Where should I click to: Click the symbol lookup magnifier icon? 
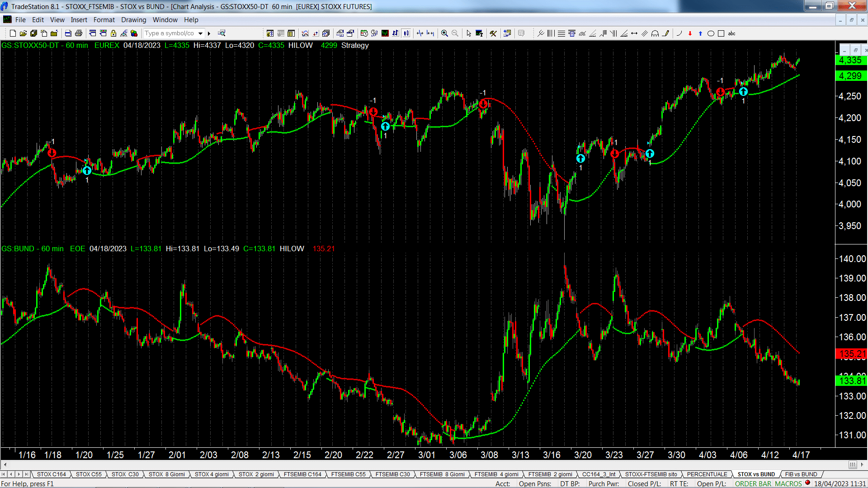tap(222, 33)
